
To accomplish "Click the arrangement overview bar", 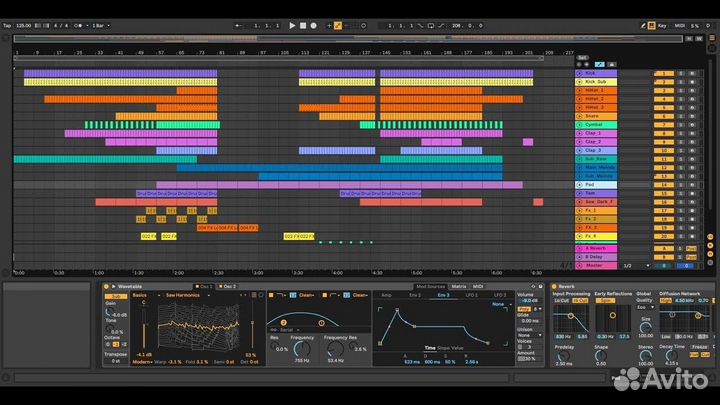I will (x=300, y=38).
